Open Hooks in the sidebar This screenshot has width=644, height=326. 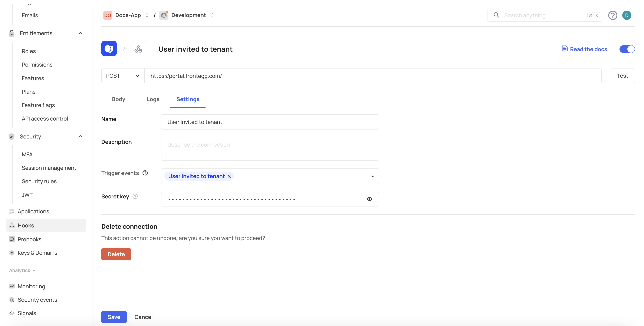26,225
